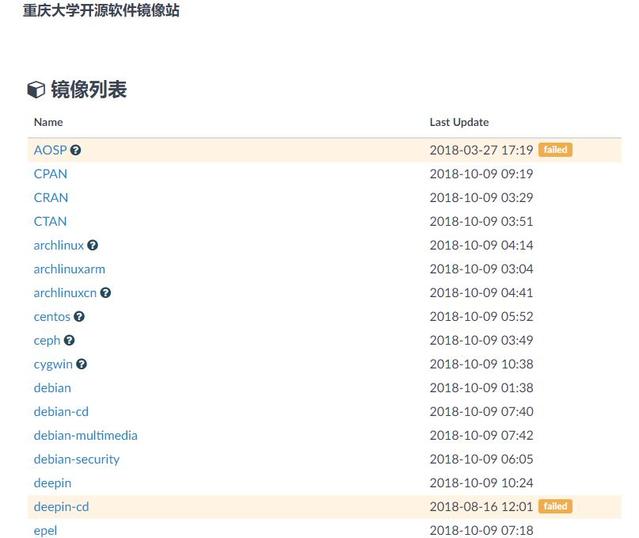Select the timestamp 2018-10-09 07:18
Screen dimensions: 639x538
481,531
